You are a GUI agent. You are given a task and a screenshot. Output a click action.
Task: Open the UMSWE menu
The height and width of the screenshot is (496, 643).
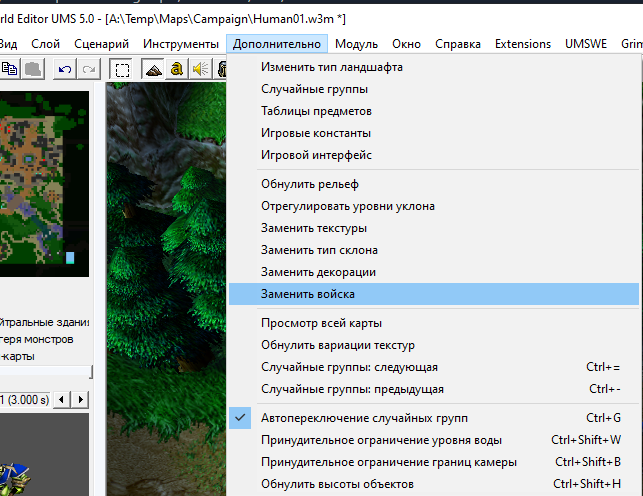[586, 44]
